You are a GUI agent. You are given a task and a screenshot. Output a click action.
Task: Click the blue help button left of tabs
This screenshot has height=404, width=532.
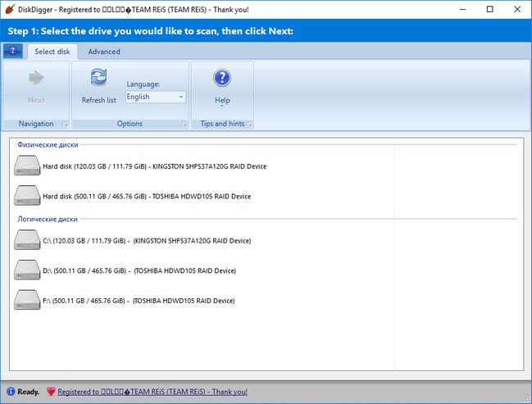point(13,51)
